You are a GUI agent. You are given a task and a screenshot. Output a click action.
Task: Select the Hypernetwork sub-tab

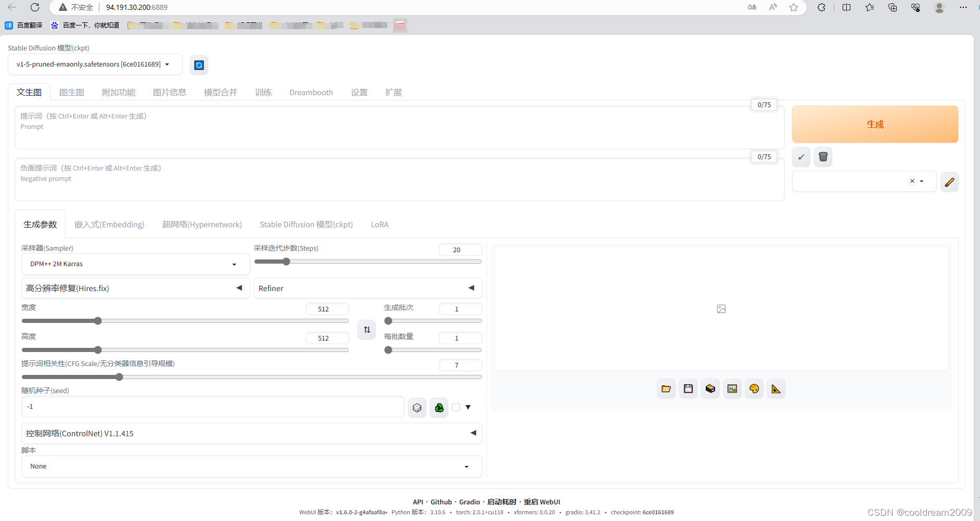[202, 225]
